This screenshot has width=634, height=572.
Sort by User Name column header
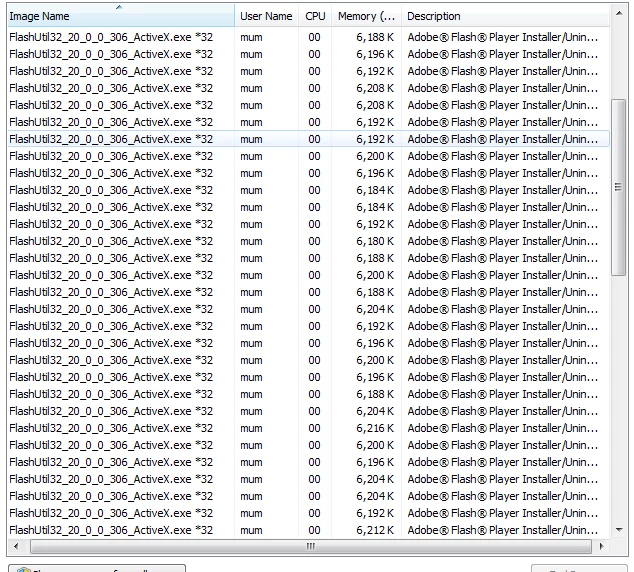tap(266, 16)
